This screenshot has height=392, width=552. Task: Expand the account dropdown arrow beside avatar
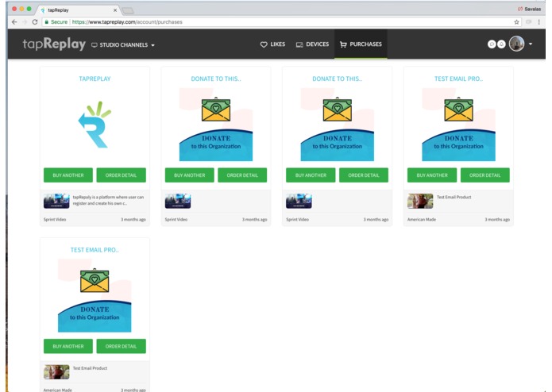(531, 44)
